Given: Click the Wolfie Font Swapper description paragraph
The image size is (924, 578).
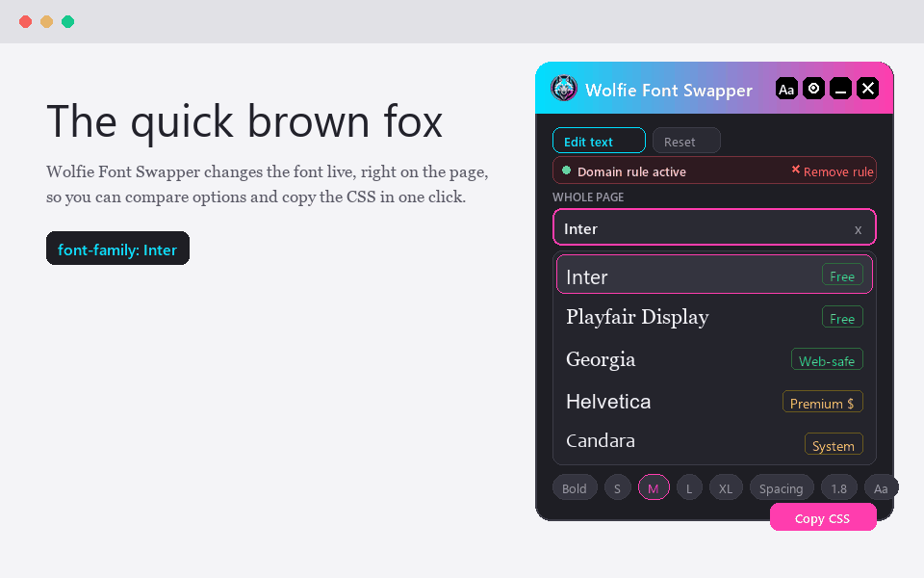Looking at the screenshot, I should pos(268,184).
